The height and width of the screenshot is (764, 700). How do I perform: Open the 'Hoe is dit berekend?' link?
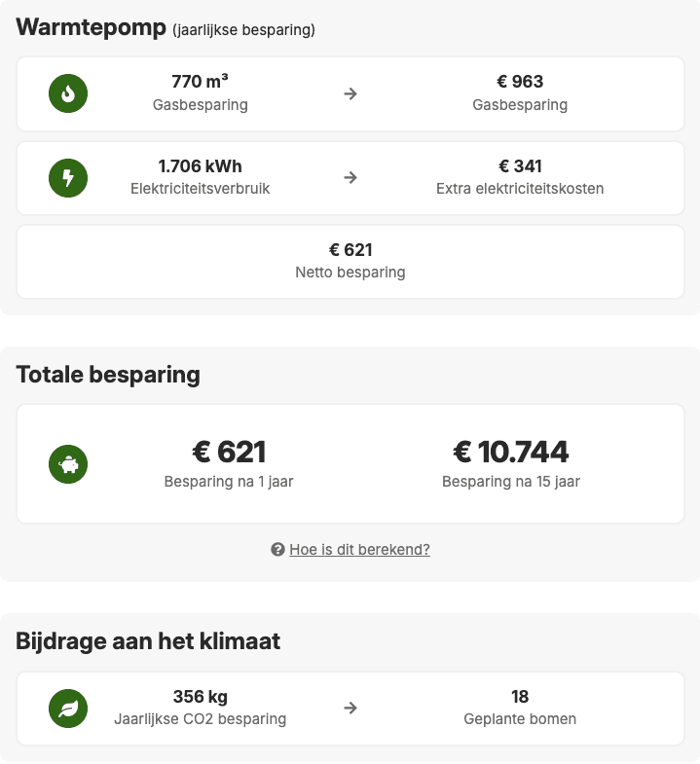point(359,550)
